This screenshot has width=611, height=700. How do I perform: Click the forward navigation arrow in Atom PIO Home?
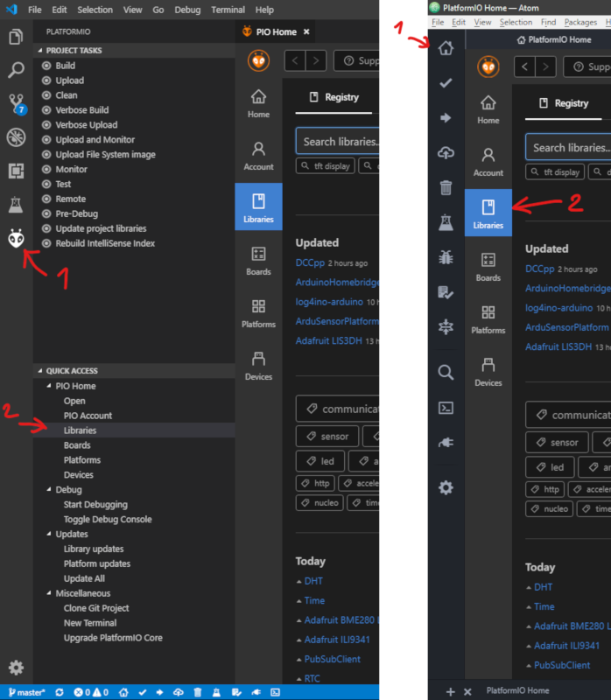(545, 67)
